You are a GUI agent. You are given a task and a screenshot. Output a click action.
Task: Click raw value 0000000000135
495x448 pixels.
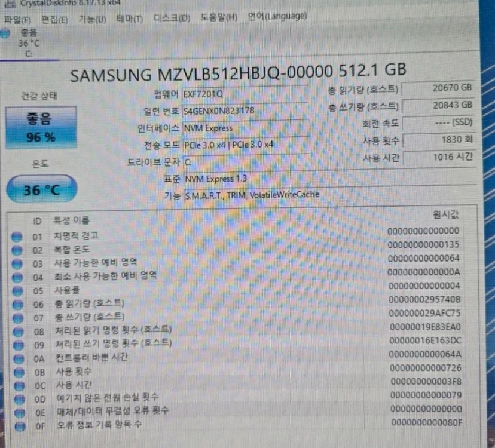point(423,244)
